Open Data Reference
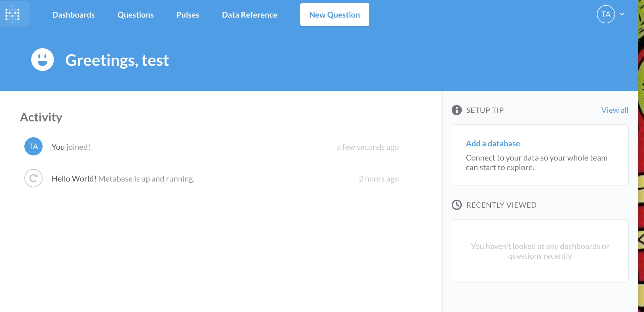644x312 pixels. (250, 15)
